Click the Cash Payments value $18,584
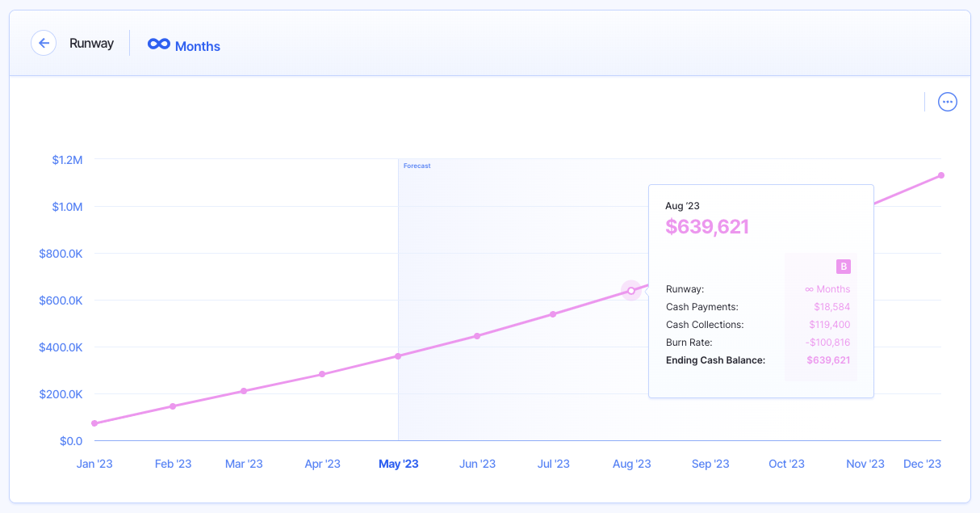This screenshot has height=513, width=980. (x=831, y=306)
